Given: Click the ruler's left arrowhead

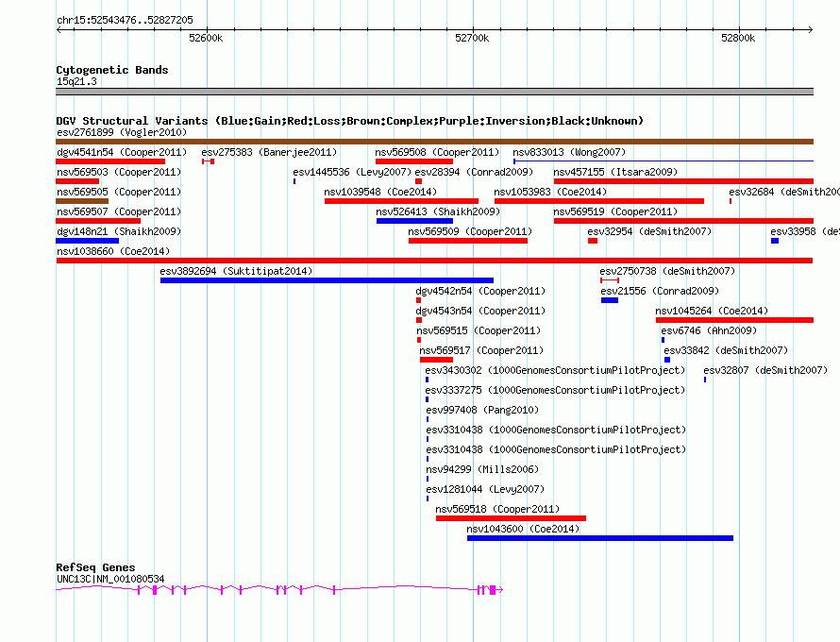Looking at the screenshot, I should click(59, 30).
